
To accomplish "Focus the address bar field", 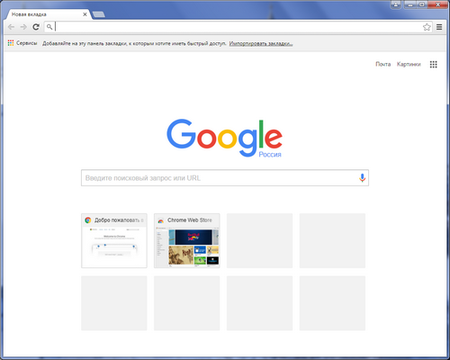I will [x=238, y=27].
